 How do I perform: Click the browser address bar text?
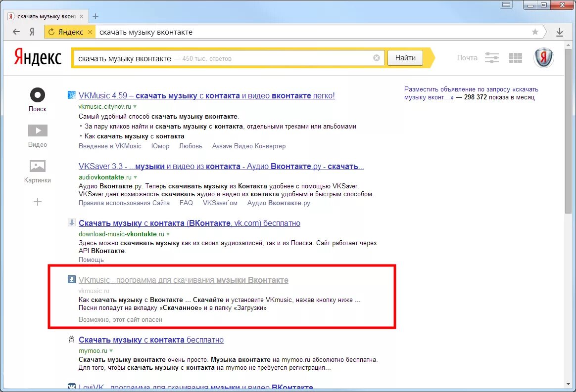(x=146, y=32)
